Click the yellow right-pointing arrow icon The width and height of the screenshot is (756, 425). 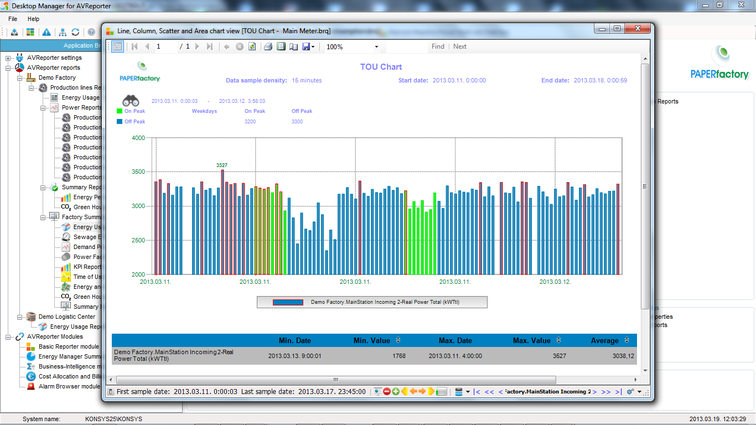pos(431,392)
